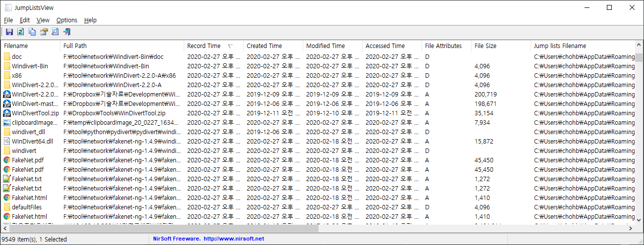Sort by the Full Path column header
This screenshot has width=644, height=245.
122,46
